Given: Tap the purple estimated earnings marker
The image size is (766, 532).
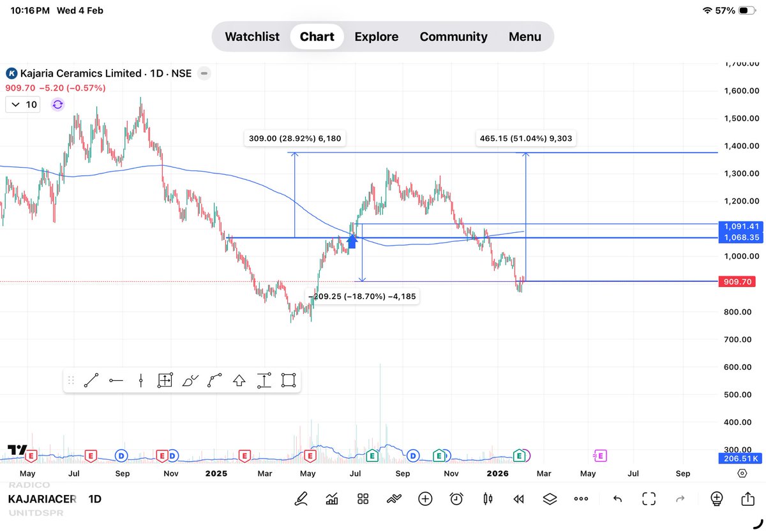Looking at the screenshot, I should 599,455.
